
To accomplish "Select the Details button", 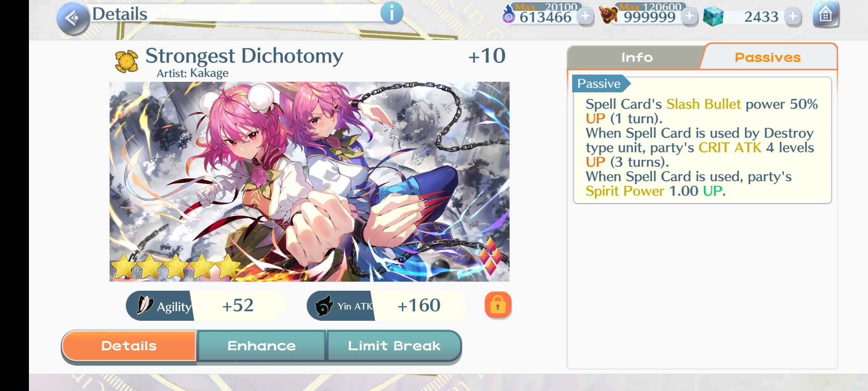I will coord(129,346).
